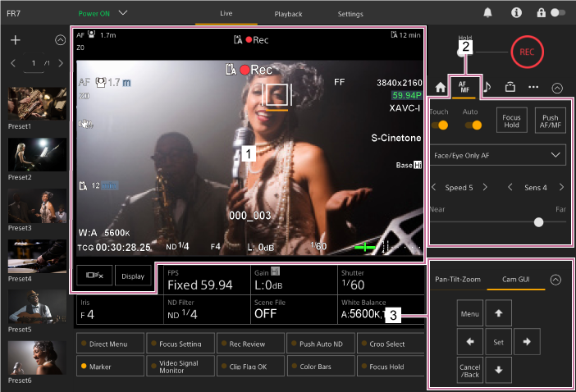This screenshot has height=392, width=576.
Task: Toggle the lock switch in header
Action: point(558,13)
